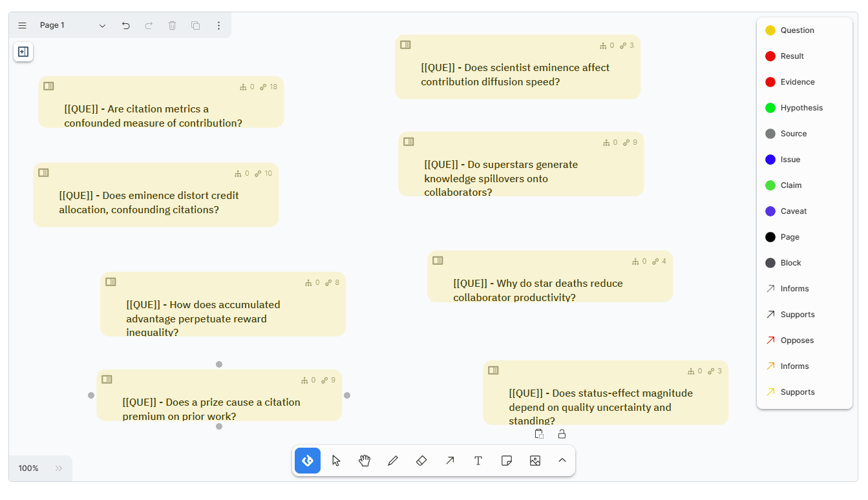
Task: Pick the Sticky note tool
Action: (x=507, y=461)
